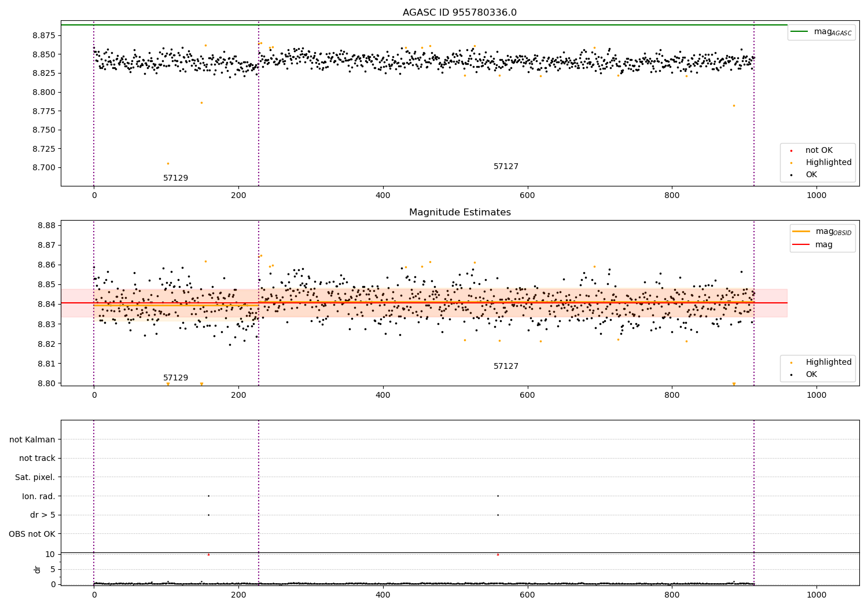The image size is (868, 608).
Task: Click the 8.775 y-axis tick label
Action: 44,111
